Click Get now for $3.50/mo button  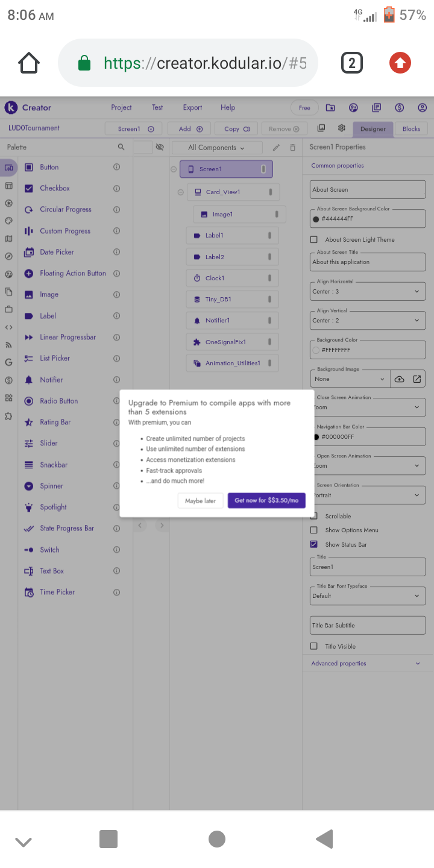(x=266, y=500)
